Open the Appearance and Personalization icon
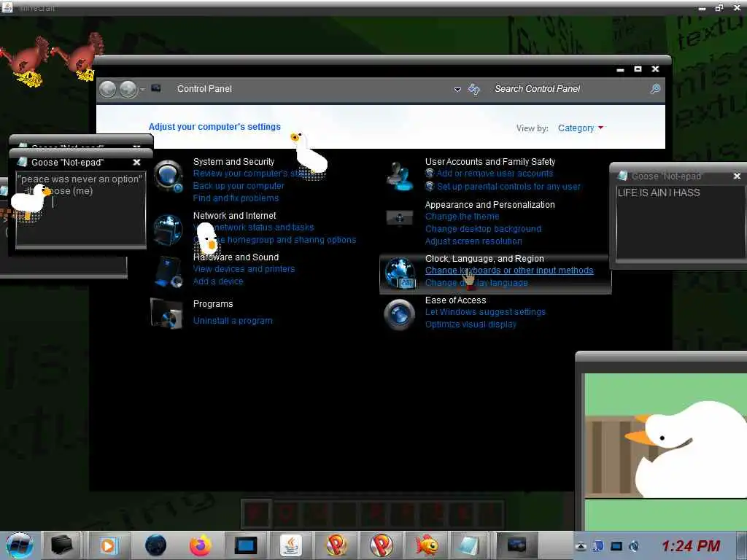 [400, 218]
